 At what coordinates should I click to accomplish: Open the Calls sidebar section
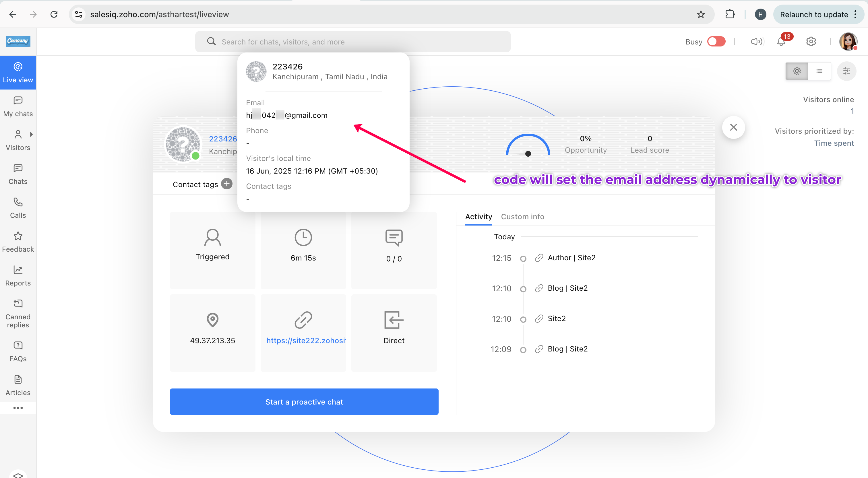(18, 208)
